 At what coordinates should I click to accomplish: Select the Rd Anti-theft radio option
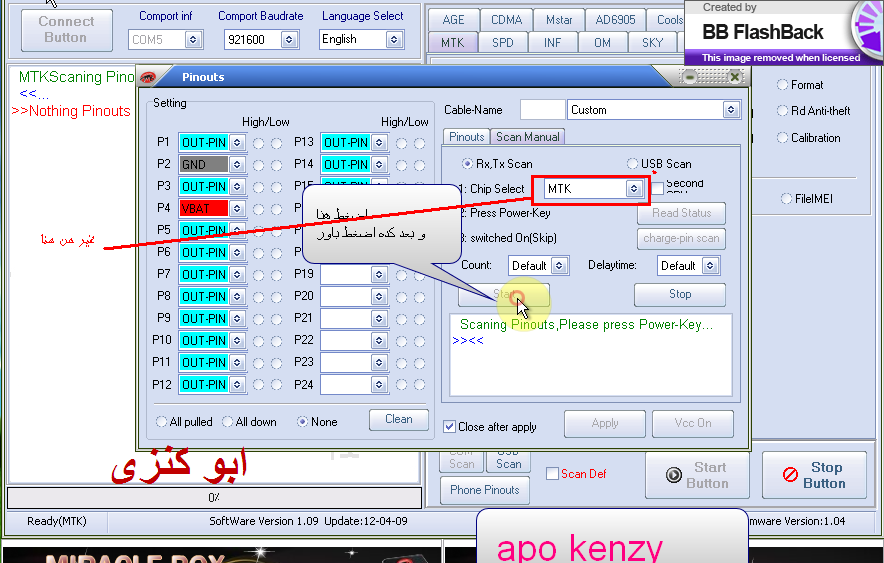click(782, 111)
